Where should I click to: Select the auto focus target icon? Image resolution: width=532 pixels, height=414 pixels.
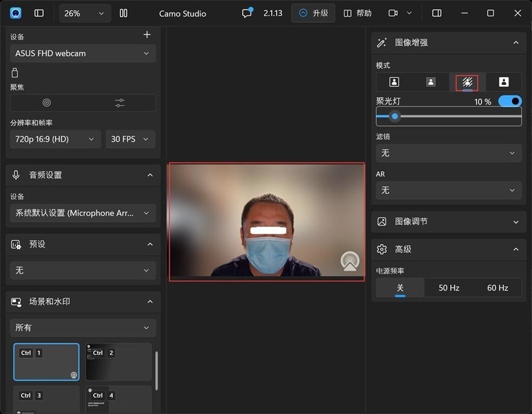pos(47,103)
